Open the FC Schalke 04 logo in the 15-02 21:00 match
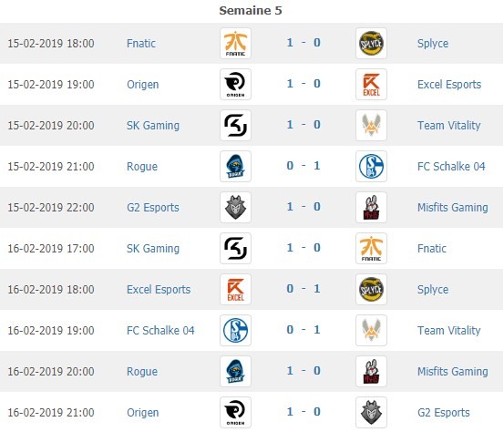504x432 pixels. (x=371, y=167)
